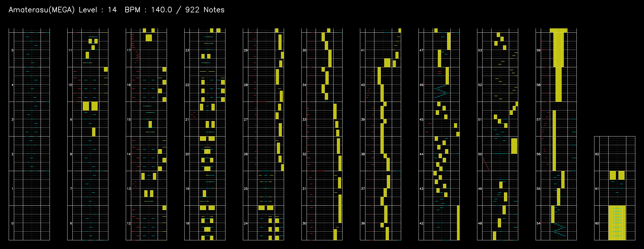Click the left yellow block at measure 9 top
The height and width of the screenshot is (249, 644).
tap(86, 106)
